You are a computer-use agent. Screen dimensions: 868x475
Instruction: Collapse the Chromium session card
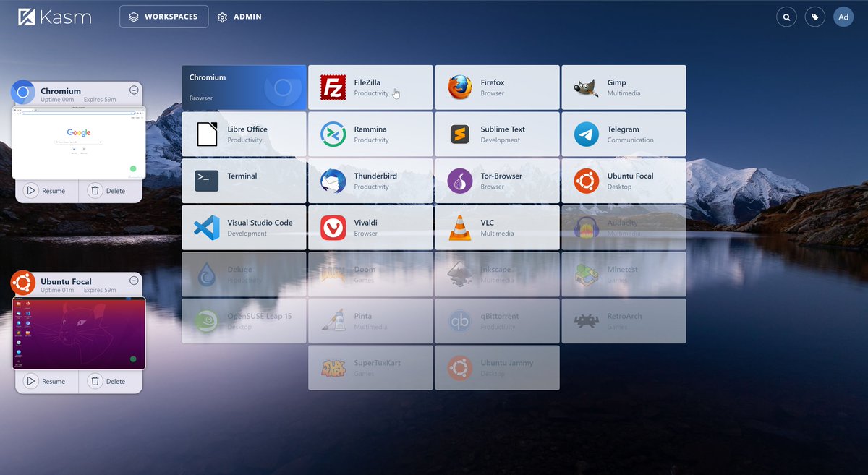click(x=134, y=90)
